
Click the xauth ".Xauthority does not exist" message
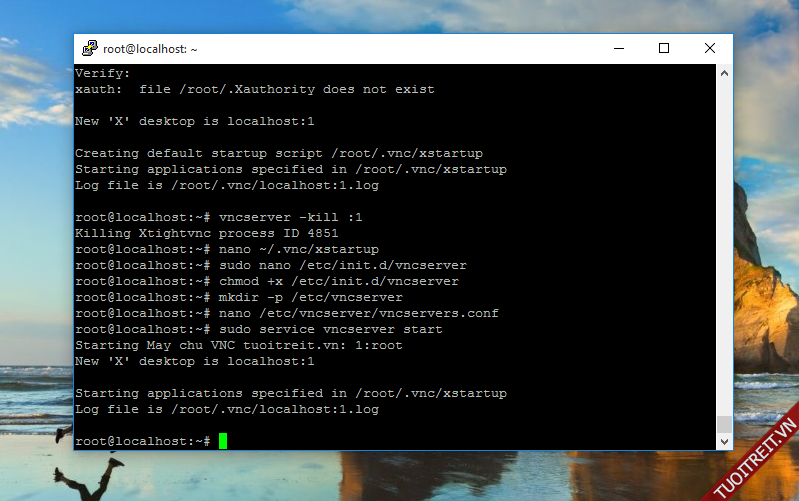tap(255, 89)
